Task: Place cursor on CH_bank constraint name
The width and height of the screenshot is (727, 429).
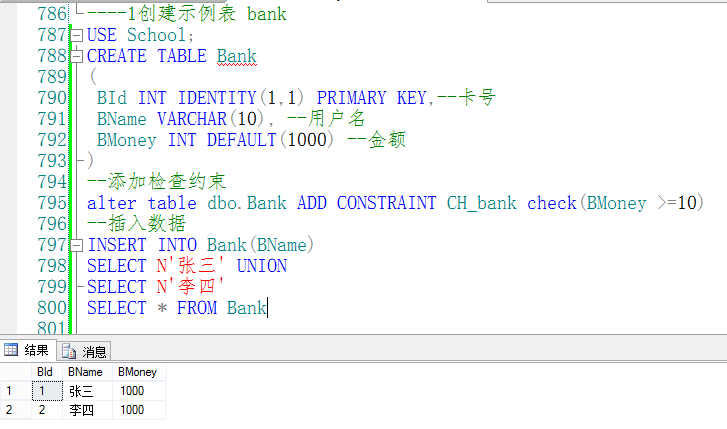Action: [x=481, y=203]
